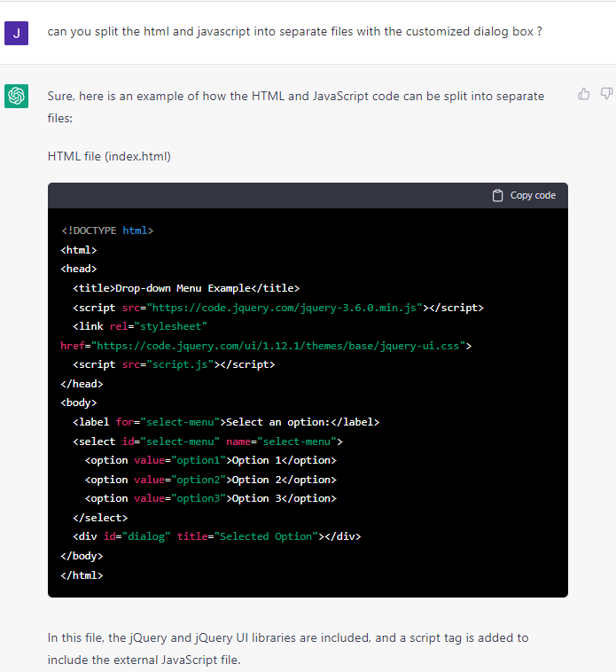Click the user avatar J icon
The width and height of the screenshot is (616, 672).
click(x=16, y=33)
